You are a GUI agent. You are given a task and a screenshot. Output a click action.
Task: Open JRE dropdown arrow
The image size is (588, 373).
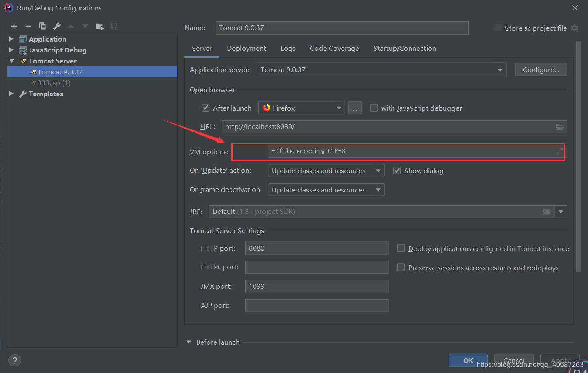pyautogui.click(x=561, y=212)
